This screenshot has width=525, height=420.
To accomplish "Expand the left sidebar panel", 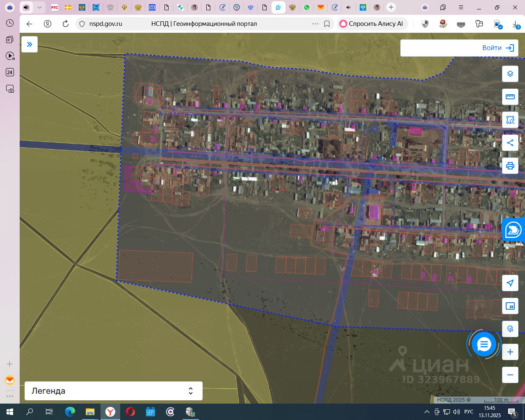I will pos(30,44).
